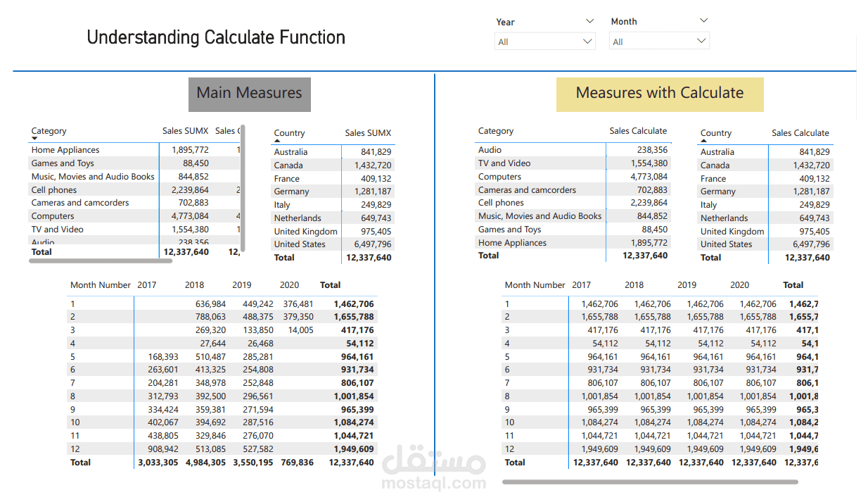
Task: Sort by Sales SUMX in category table
Action: click(x=186, y=131)
